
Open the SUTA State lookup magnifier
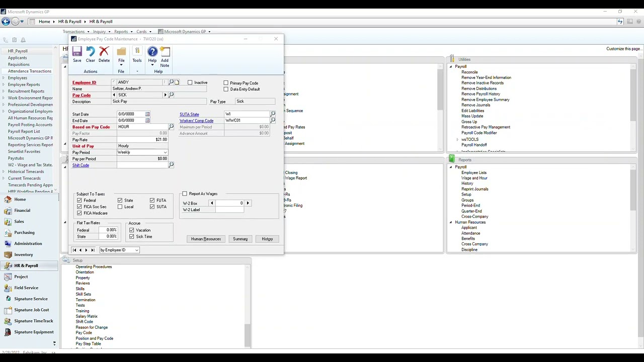(x=273, y=114)
